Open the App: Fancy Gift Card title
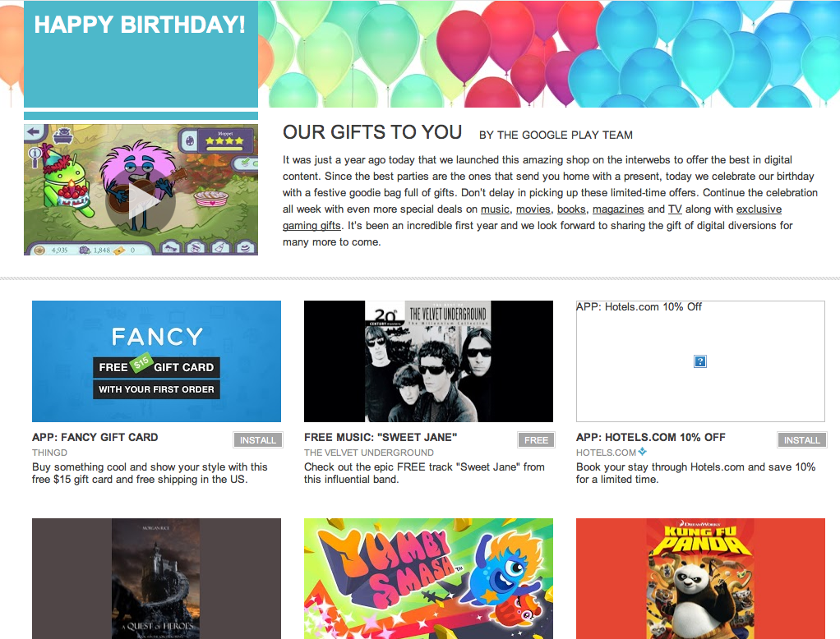Viewport: 840px width, 639px height. point(95,437)
